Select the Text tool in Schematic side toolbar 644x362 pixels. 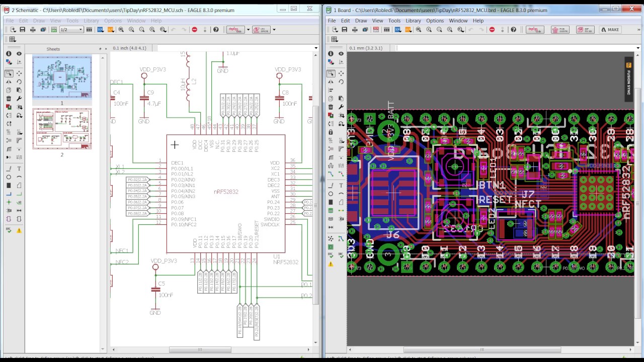[x=19, y=169]
